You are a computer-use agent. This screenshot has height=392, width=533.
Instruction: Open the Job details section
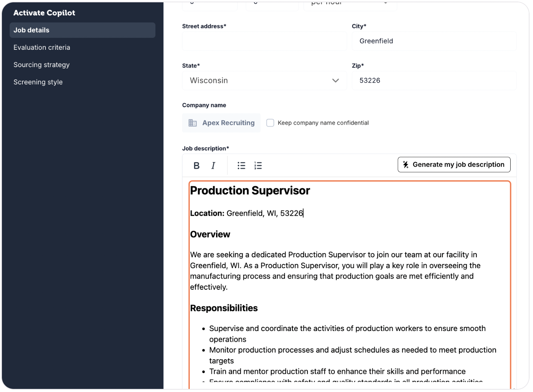(x=83, y=30)
